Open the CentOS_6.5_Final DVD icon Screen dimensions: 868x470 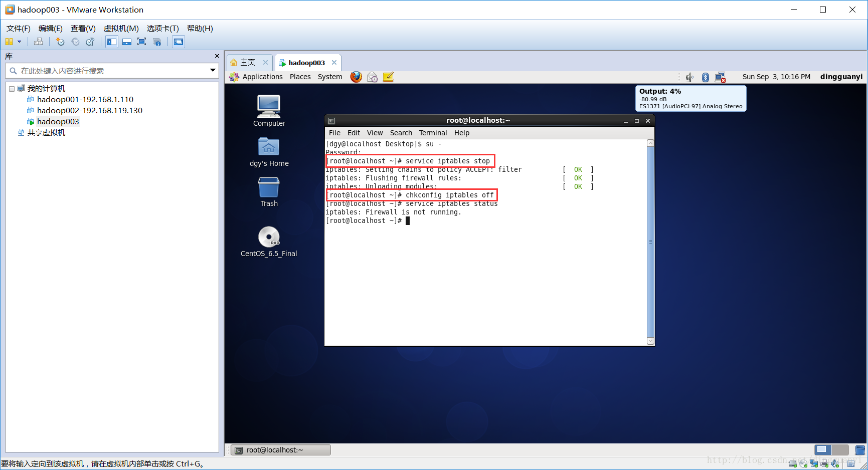[269, 242]
